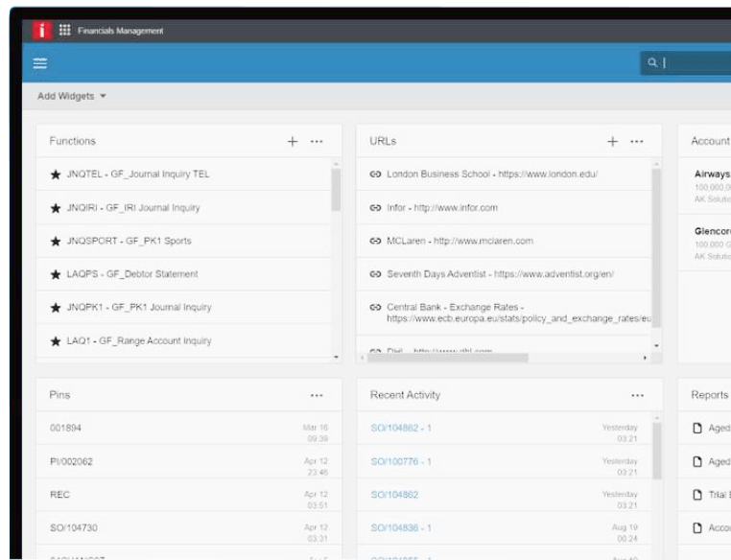Click the star beside LAQPS Debtor Statement
The width and height of the screenshot is (731, 560).
click(x=56, y=274)
